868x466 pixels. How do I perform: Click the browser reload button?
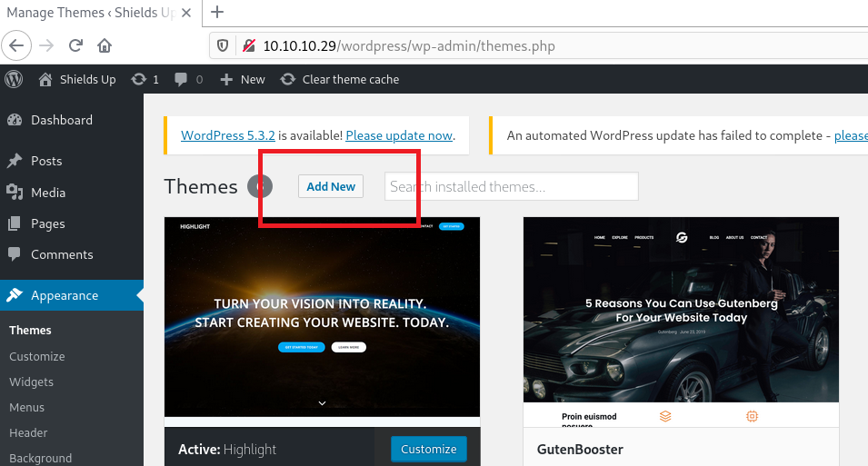point(75,45)
